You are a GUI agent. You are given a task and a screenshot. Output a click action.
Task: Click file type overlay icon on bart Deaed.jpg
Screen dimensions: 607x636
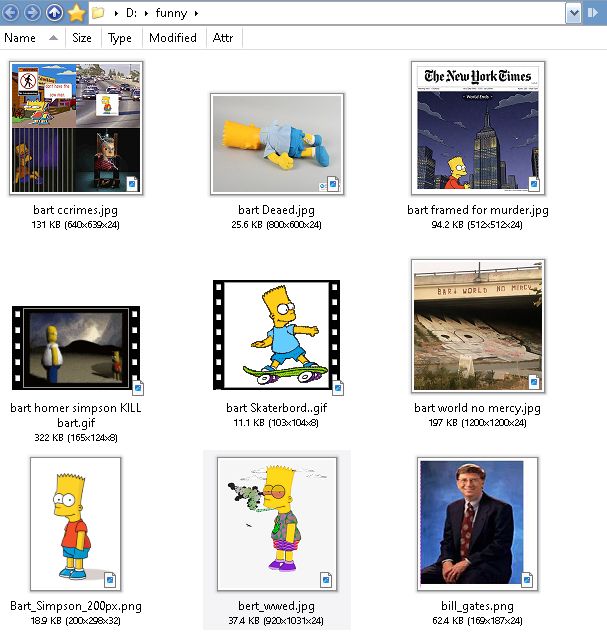(333, 184)
